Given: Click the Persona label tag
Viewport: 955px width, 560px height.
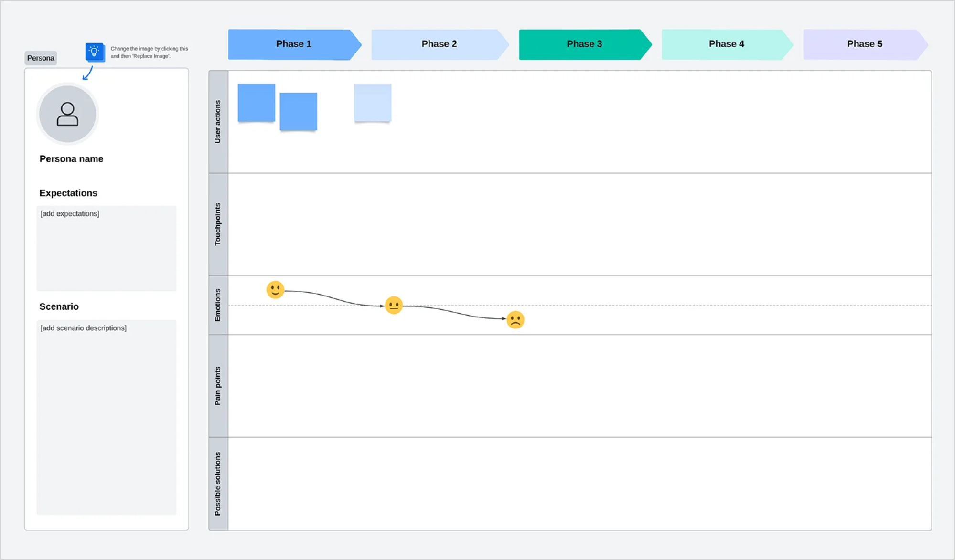Looking at the screenshot, I should 40,58.
